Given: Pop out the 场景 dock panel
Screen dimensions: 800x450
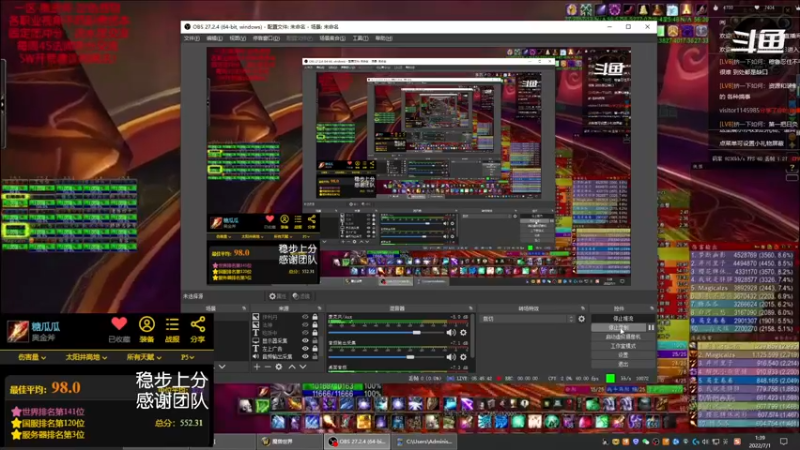Looking at the screenshot, I should pyautogui.click(x=244, y=308).
